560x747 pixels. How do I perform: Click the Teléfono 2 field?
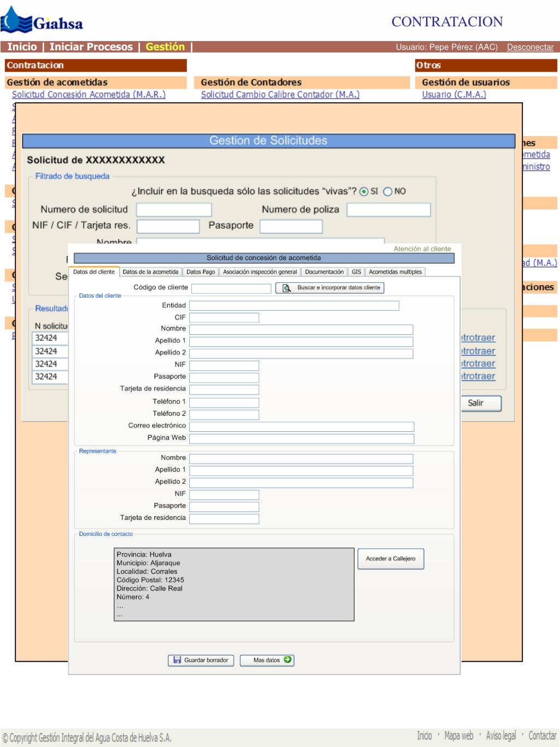(224, 414)
